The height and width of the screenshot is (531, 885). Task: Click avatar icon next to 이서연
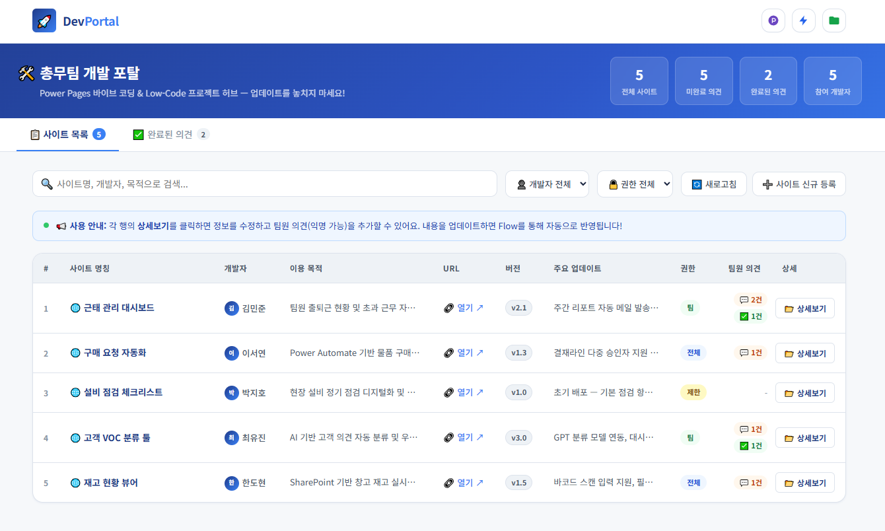coord(231,353)
